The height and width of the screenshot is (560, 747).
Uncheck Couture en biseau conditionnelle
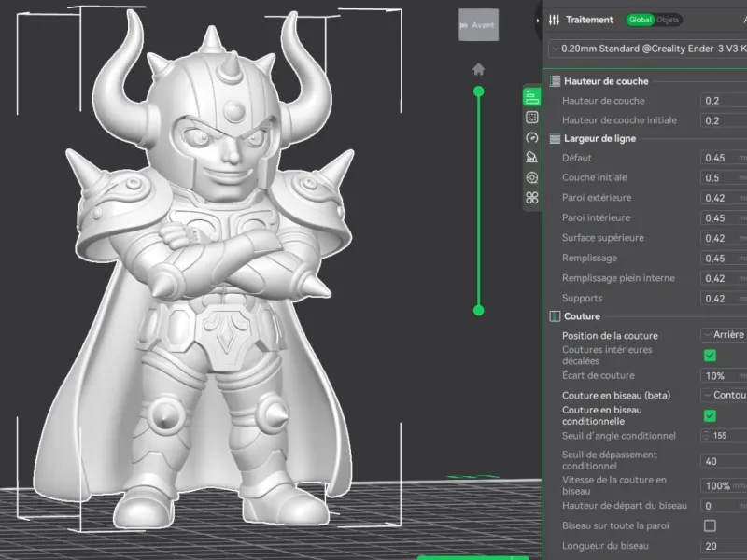click(x=710, y=415)
